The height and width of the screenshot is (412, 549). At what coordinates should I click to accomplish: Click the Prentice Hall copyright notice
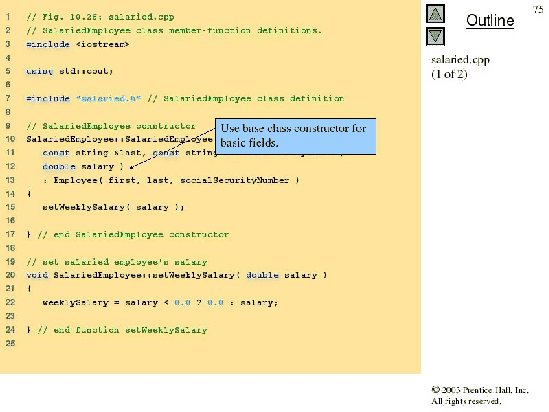tap(480, 396)
